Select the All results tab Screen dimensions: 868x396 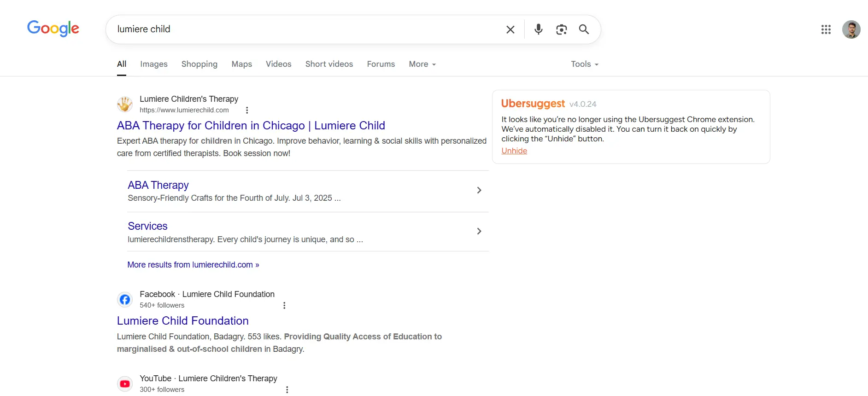click(x=122, y=64)
